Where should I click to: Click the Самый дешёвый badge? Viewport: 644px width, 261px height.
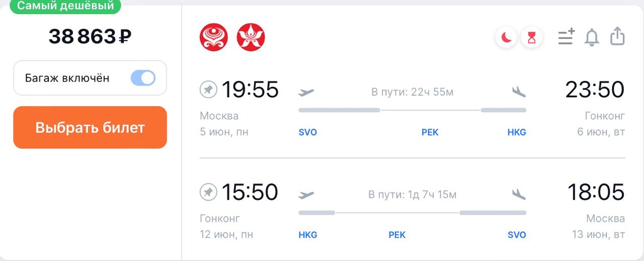[65, 6]
